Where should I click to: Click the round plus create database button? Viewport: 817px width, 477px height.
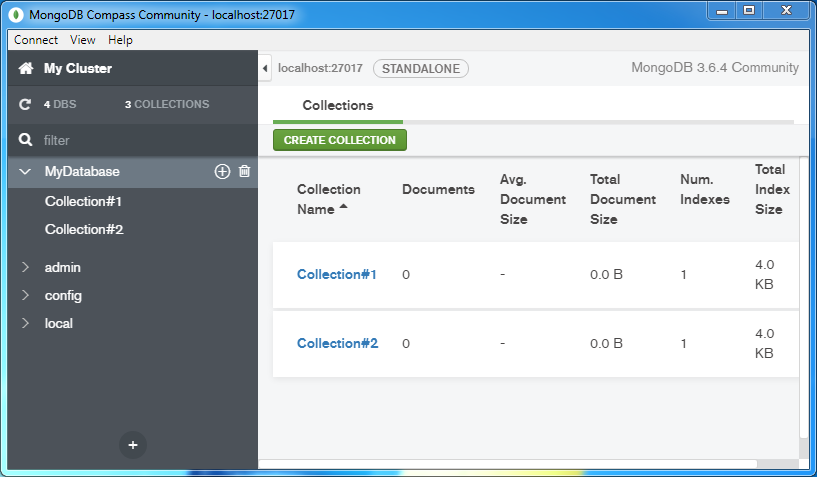point(133,445)
